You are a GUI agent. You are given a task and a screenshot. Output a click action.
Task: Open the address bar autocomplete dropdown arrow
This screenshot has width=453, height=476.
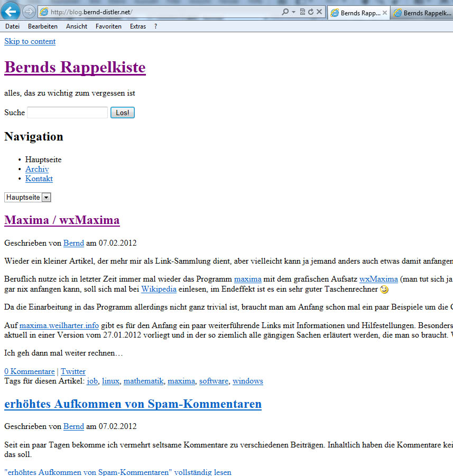293,12
